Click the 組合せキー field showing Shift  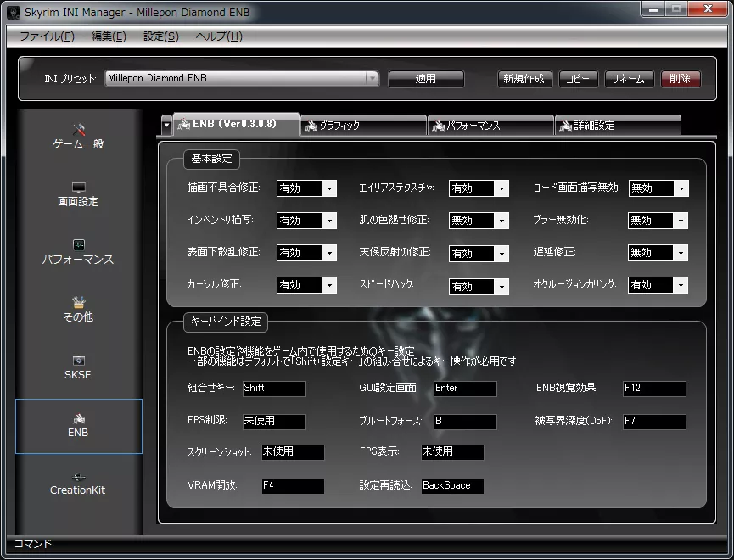274,389
